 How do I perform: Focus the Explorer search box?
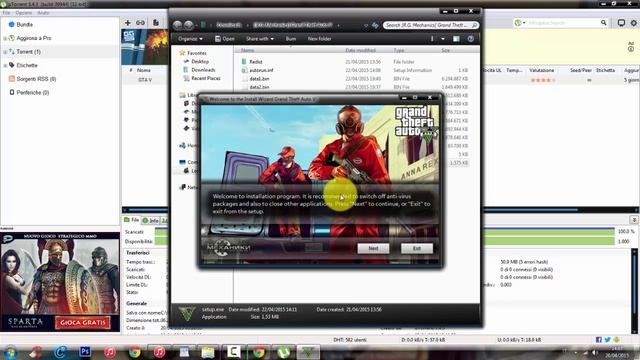coord(431,25)
